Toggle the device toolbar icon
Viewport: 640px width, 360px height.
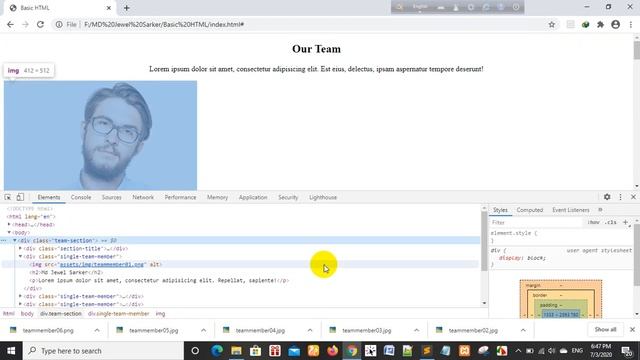point(20,197)
